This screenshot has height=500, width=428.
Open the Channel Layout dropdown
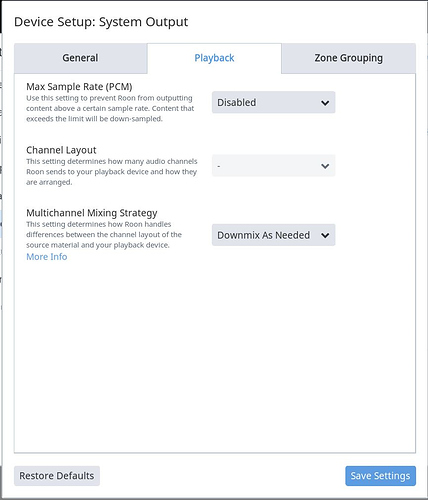coord(273,165)
